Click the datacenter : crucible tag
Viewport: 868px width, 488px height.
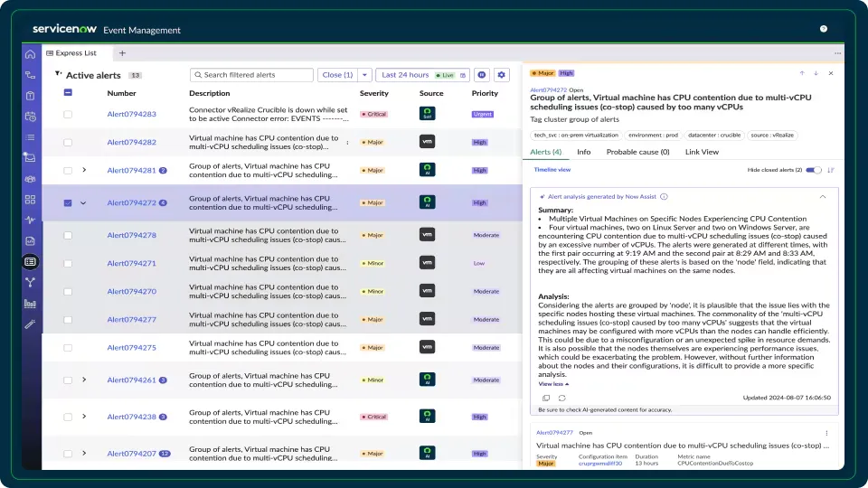click(x=714, y=135)
